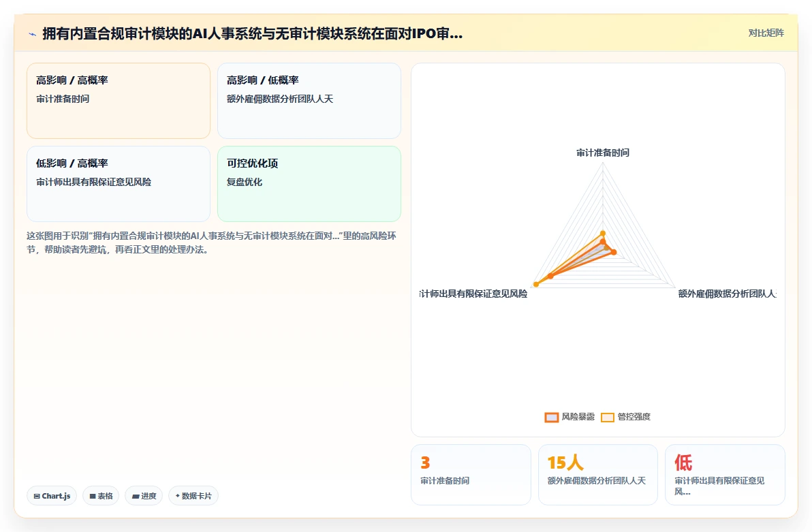Click the description paragraph starting with 这张图用于识别
Image resolution: width=812 pixels, height=532 pixels.
click(x=211, y=242)
